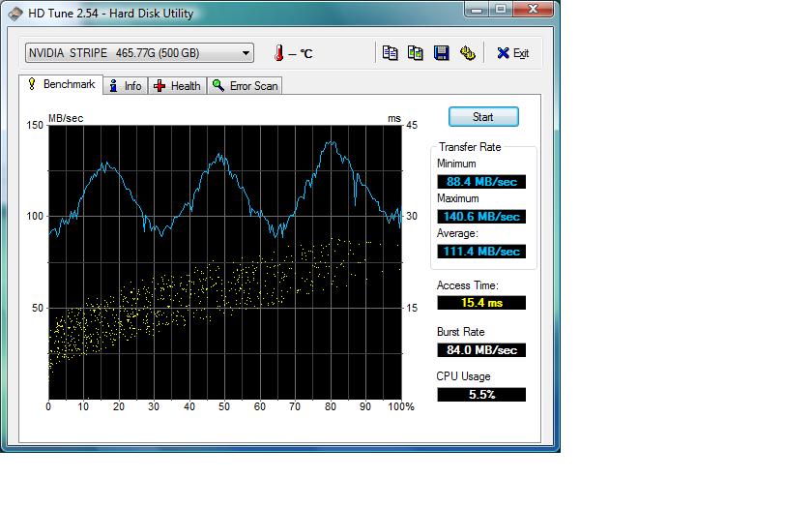Save screenshot using floppy disk icon
Screen dimensions: 812x508
(x=441, y=53)
